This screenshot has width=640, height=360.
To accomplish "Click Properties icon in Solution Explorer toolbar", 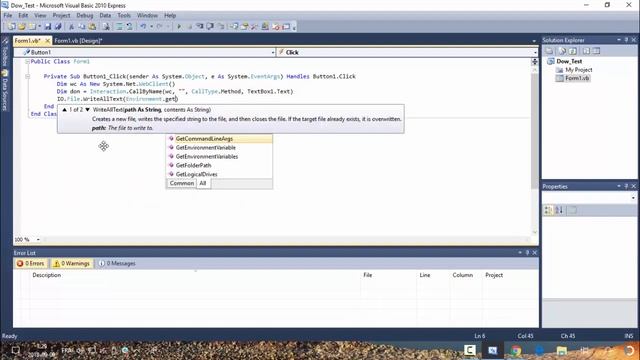I will pos(549,51).
